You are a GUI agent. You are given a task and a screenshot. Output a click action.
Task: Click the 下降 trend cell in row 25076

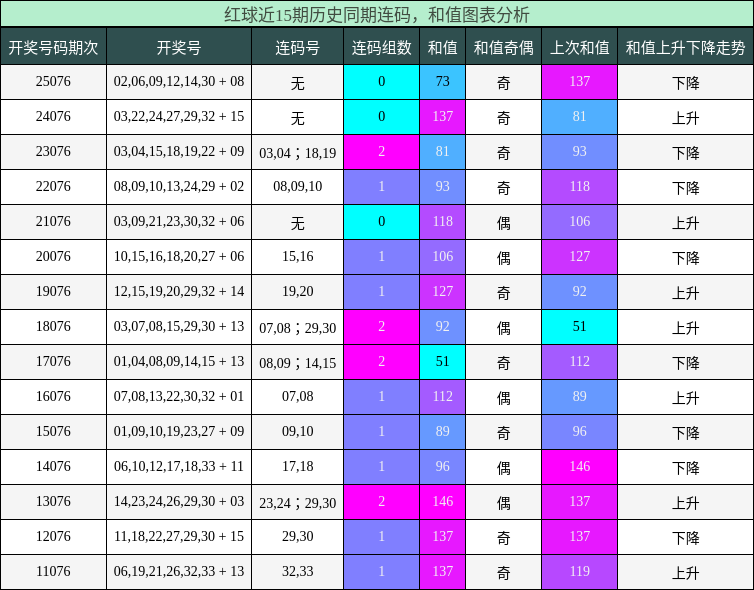[686, 82]
